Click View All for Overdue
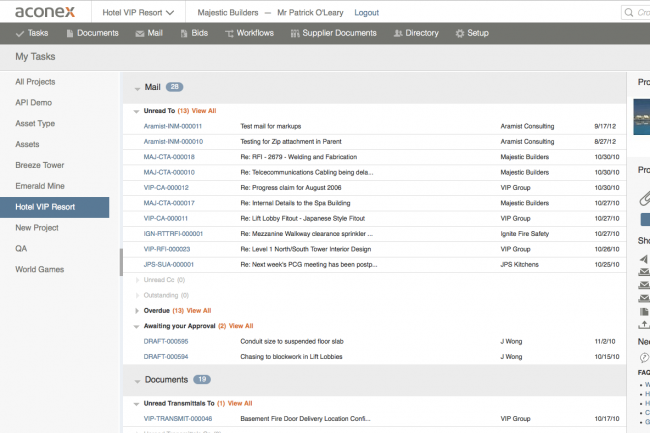 [199, 311]
